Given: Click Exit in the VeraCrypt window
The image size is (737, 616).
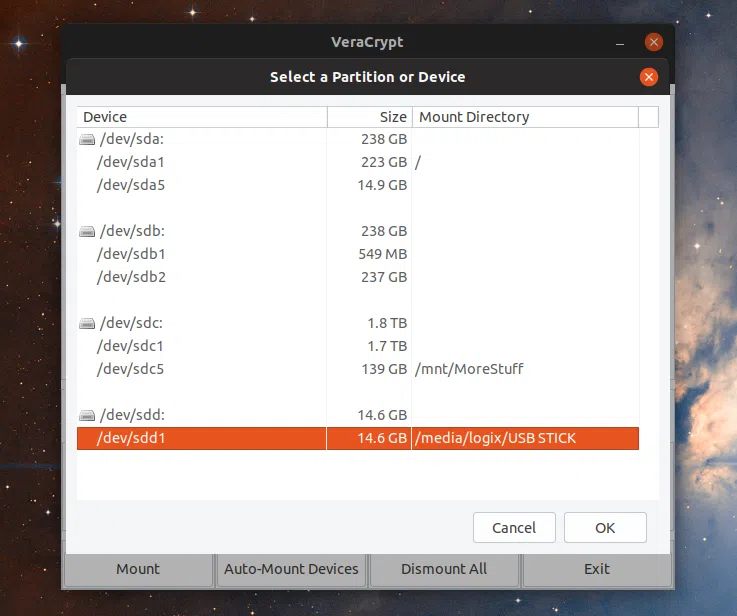Looking at the screenshot, I should 597,569.
